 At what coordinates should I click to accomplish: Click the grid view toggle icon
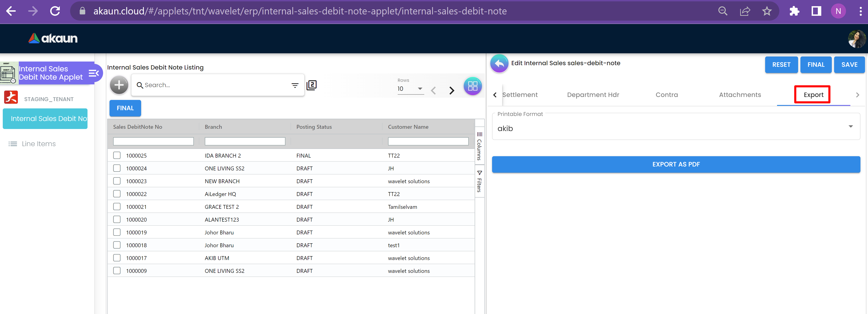tap(472, 86)
